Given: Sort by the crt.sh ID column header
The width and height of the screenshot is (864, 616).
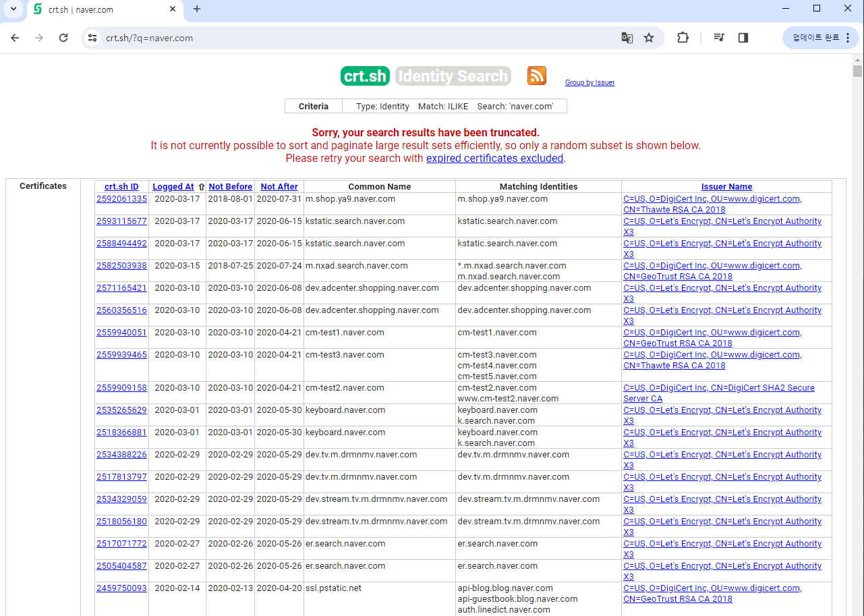Looking at the screenshot, I should 121,187.
